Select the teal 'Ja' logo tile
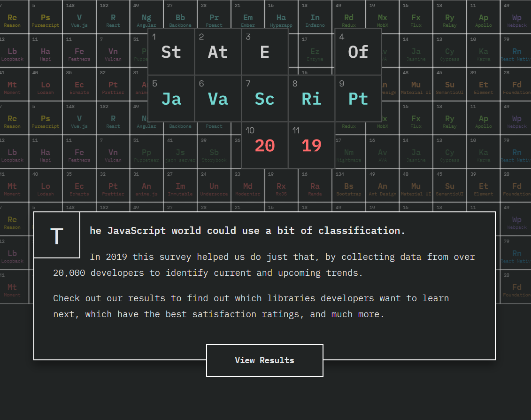 click(x=171, y=98)
